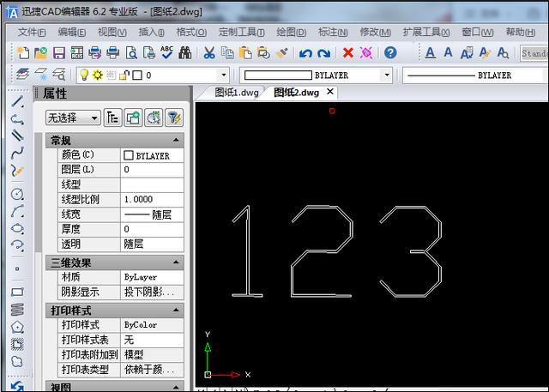Select the Ellipse drawing tool
Image resolution: width=549 pixels, height=392 pixels.
[17, 228]
